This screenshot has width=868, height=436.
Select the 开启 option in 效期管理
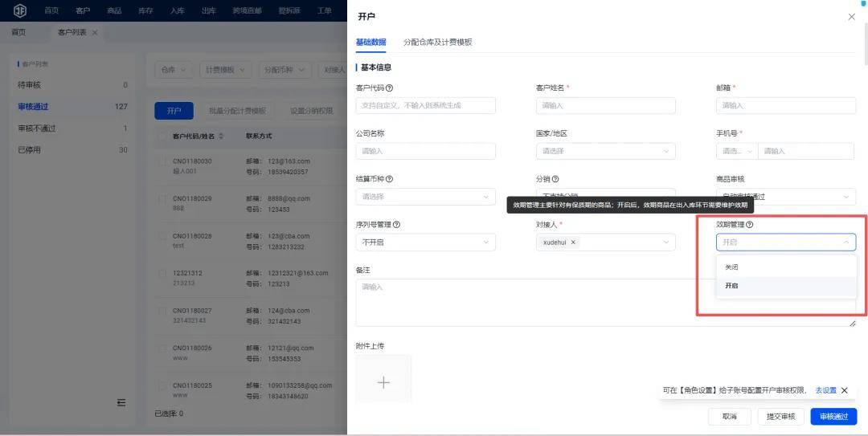coord(786,286)
